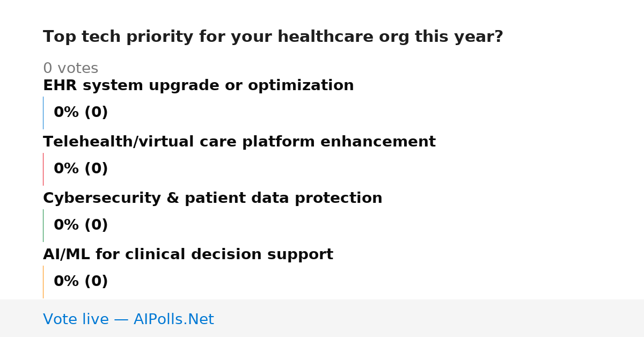The height and width of the screenshot is (337, 644).
Task: Click 0% (0) under EHR system upgrade
Action: tap(81, 113)
